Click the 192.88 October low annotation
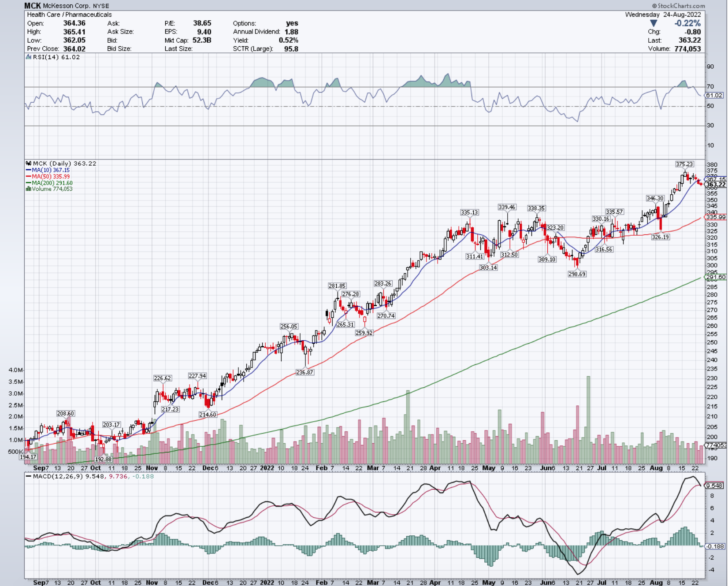Image resolution: width=728 pixels, height=586 pixels. 104,459
